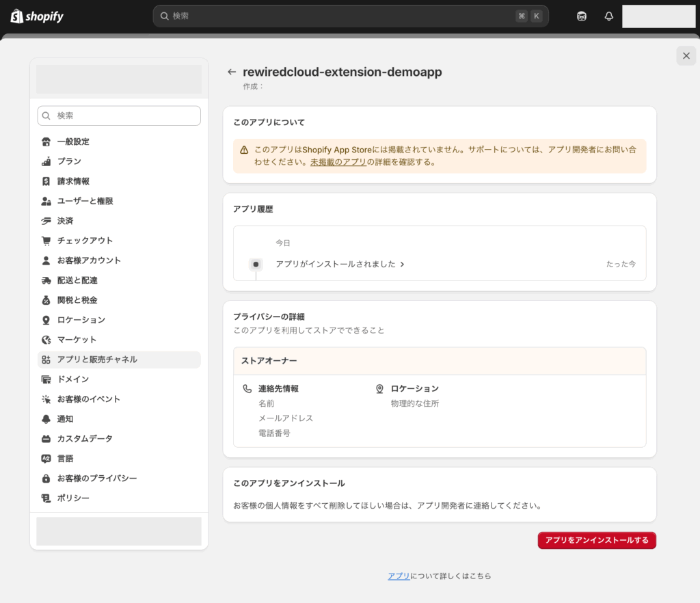The image size is (700, 603).
Task: Click the 物理的な住所 entry under ロケーション
Action: 415,403
